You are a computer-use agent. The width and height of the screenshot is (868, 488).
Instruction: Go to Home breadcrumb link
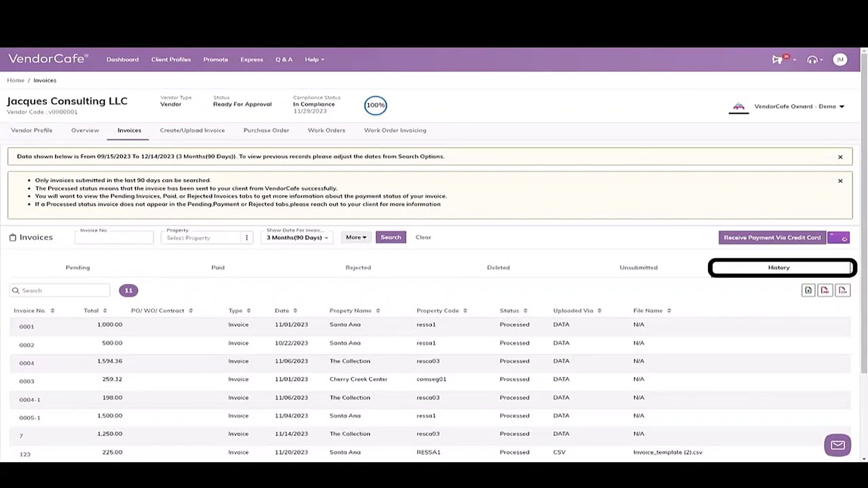(16, 80)
